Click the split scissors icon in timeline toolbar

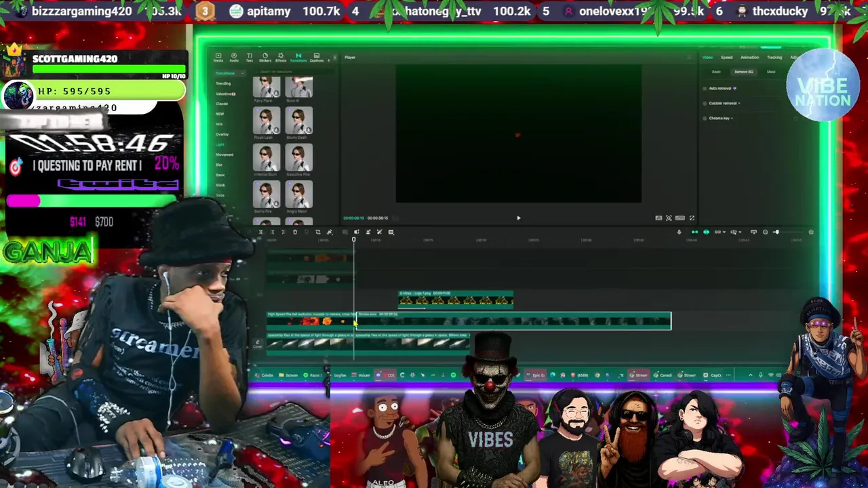coord(260,232)
